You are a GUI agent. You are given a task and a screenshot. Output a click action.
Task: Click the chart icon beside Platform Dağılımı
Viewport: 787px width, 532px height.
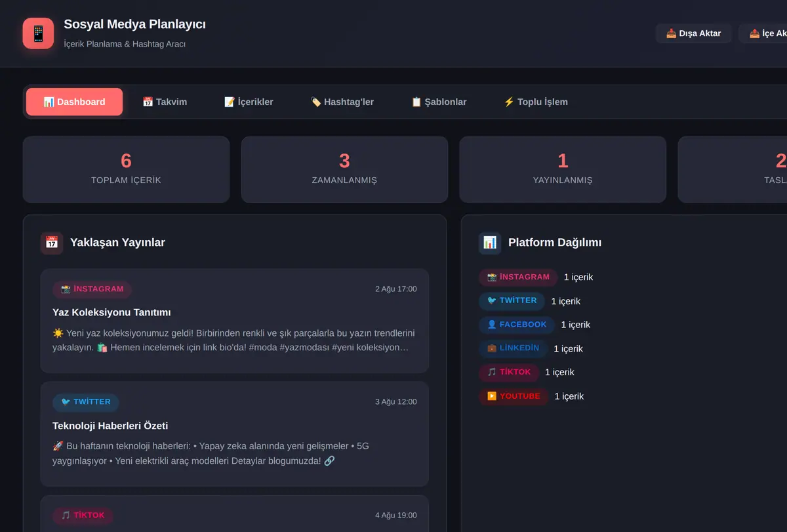[490, 243]
